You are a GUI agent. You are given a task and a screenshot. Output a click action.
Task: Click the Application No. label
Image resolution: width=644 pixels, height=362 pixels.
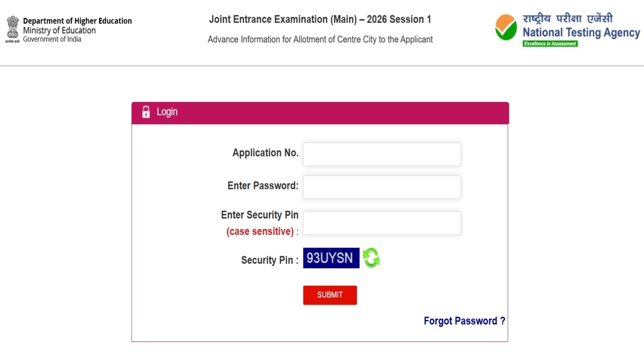(265, 153)
